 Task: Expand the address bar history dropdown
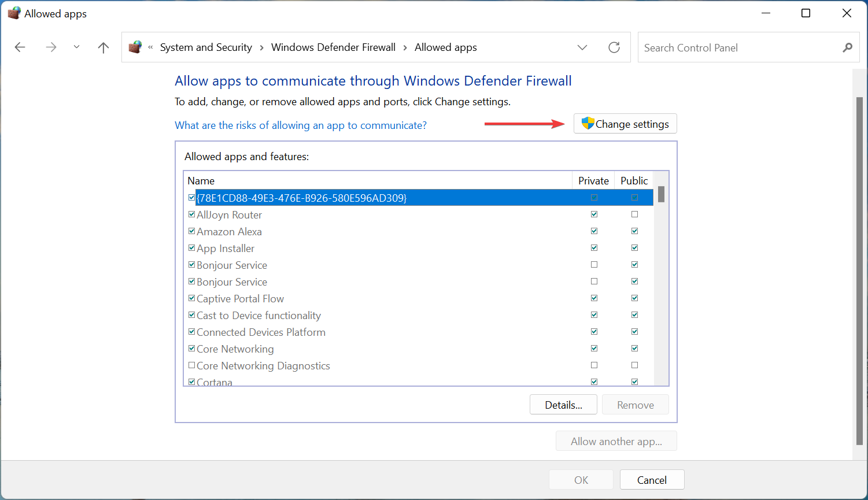582,47
